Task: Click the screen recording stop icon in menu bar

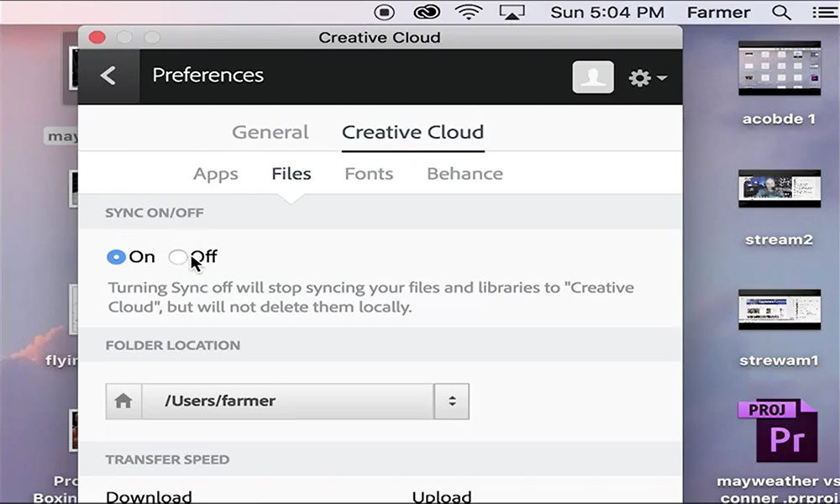Action: click(x=384, y=12)
